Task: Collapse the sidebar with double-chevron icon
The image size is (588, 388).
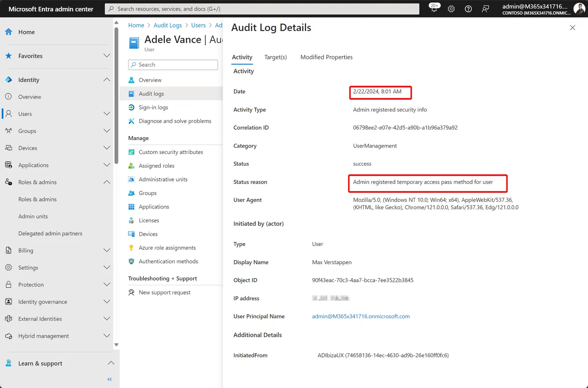Action: [x=110, y=379]
